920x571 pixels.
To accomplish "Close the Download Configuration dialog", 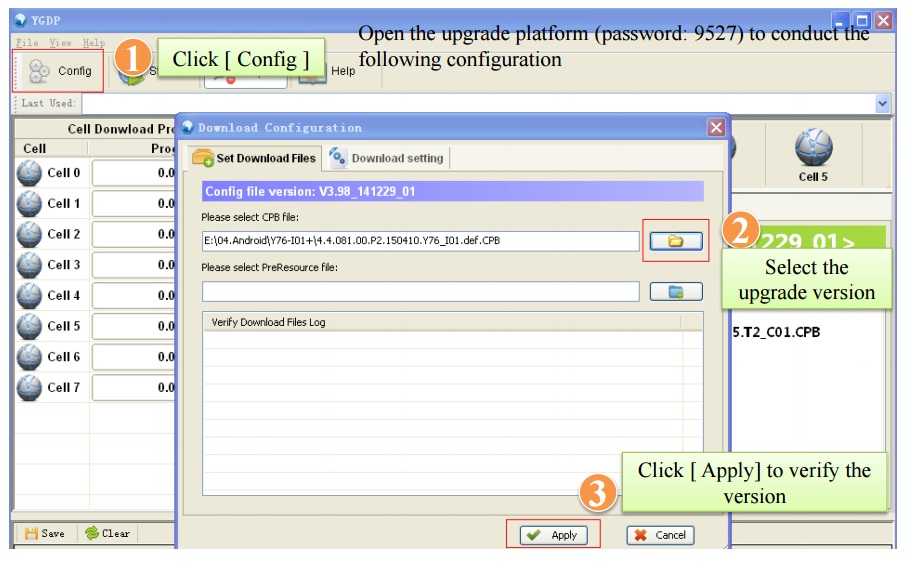I will tap(715, 128).
